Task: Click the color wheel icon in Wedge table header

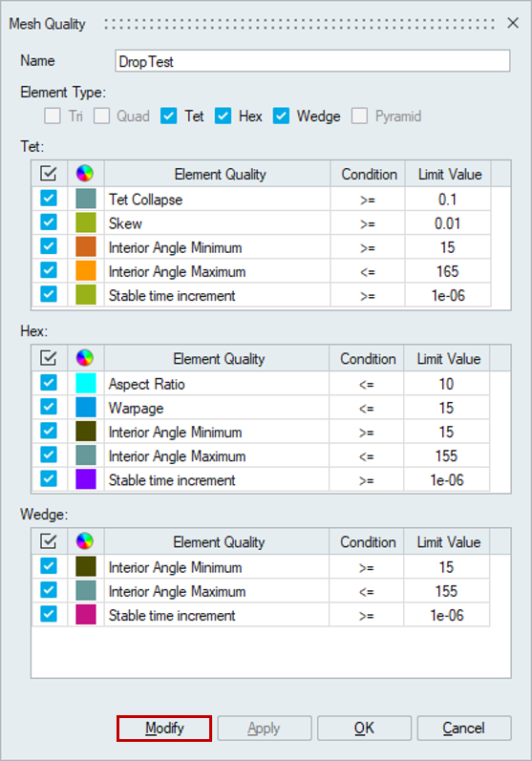Action: tap(85, 541)
